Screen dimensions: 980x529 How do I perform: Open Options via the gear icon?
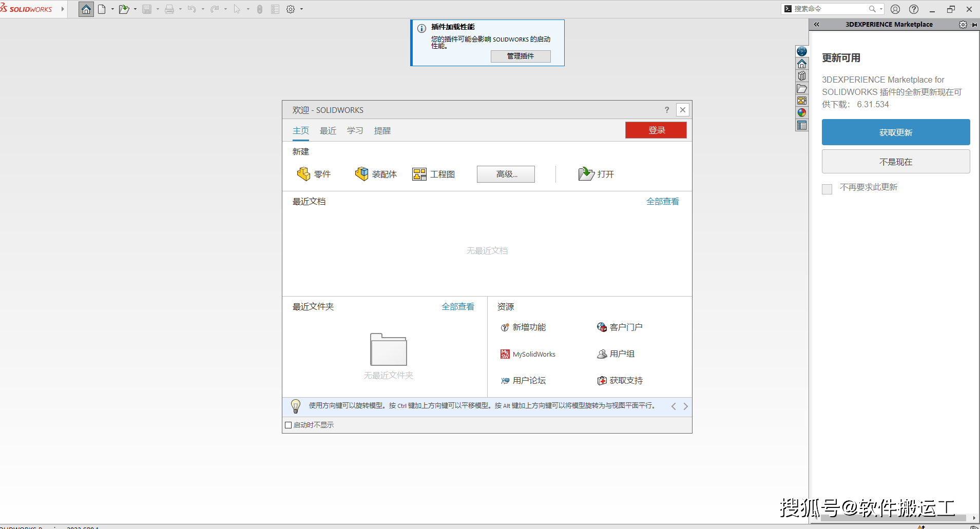tap(291, 9)
